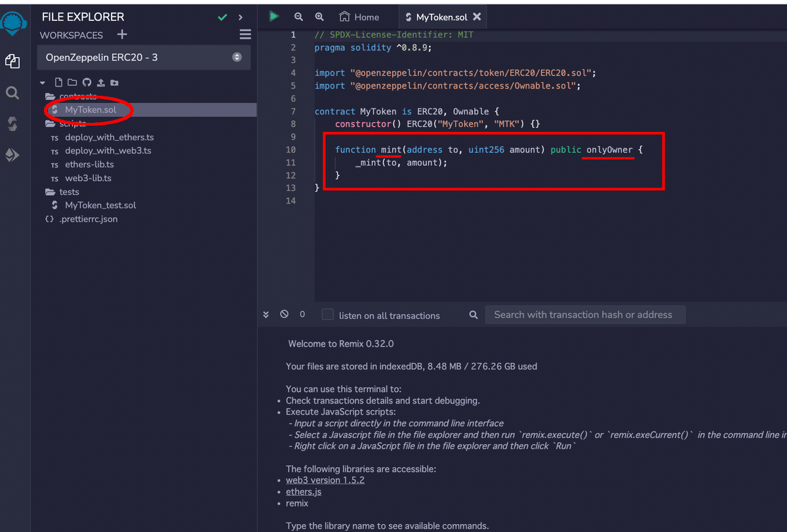This screenshot has width=787, height=532.
Task: Open the Deploy & run transactions icon
Action: pyautogui.click(x=12, y=155)
